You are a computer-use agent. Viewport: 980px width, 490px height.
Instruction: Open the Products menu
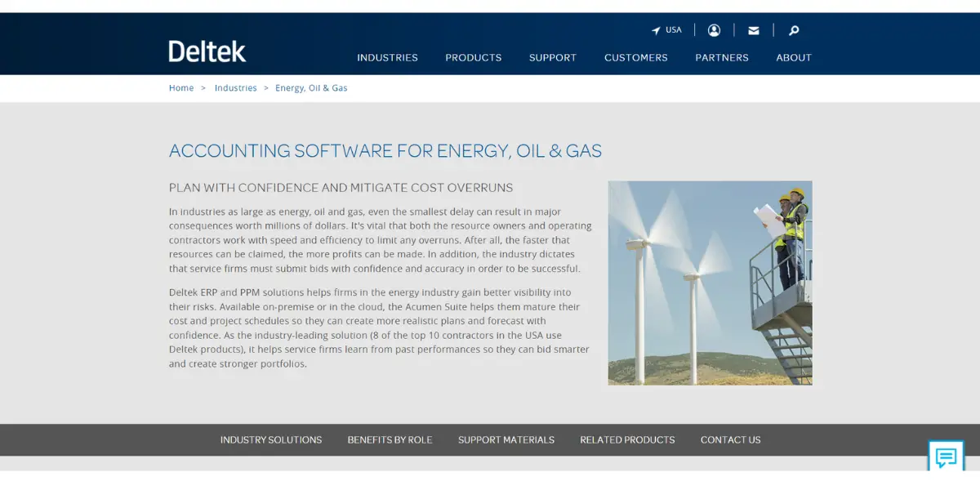pyautogui.click(x=474, y=58)
